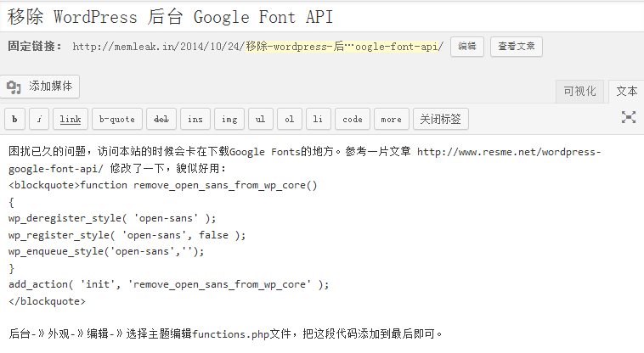Place cursor at add_action line in editor
This screenshot has width=644, height=353.
click(x=168, y=284)
